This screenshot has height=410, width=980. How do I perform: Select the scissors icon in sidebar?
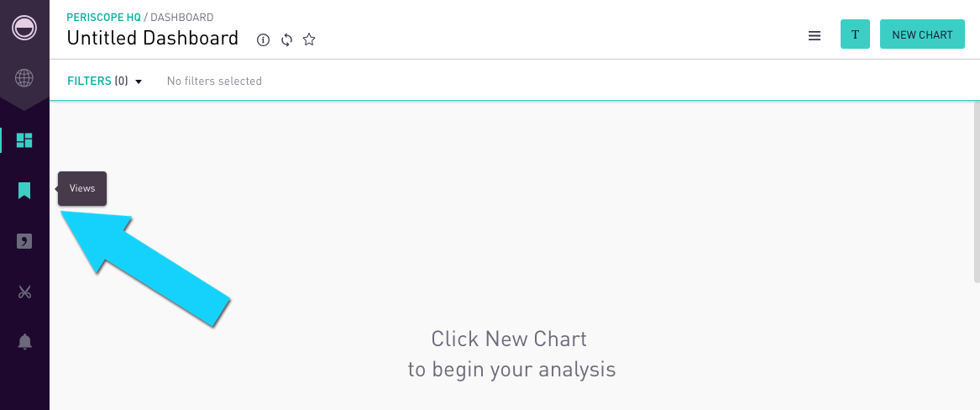[24, 292]
